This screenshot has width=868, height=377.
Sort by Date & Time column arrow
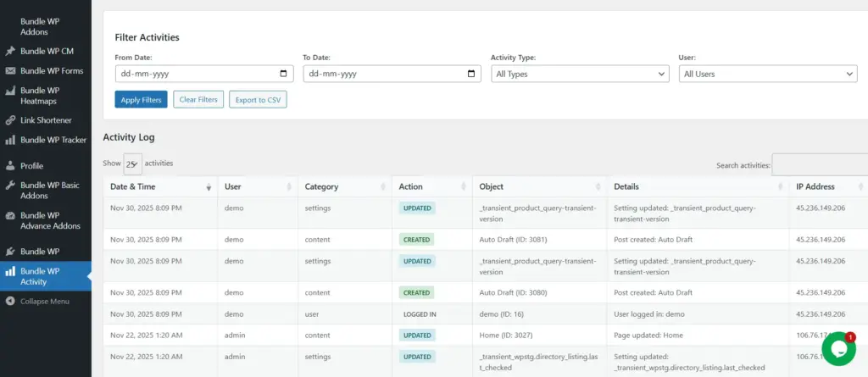tap(209, 187)
